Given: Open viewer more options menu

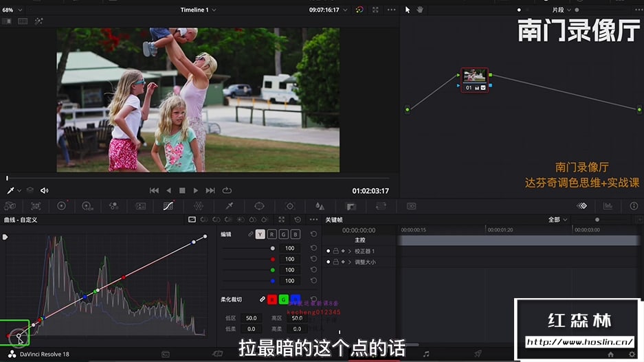Looking at the screenshot, I should pos(391,10).
